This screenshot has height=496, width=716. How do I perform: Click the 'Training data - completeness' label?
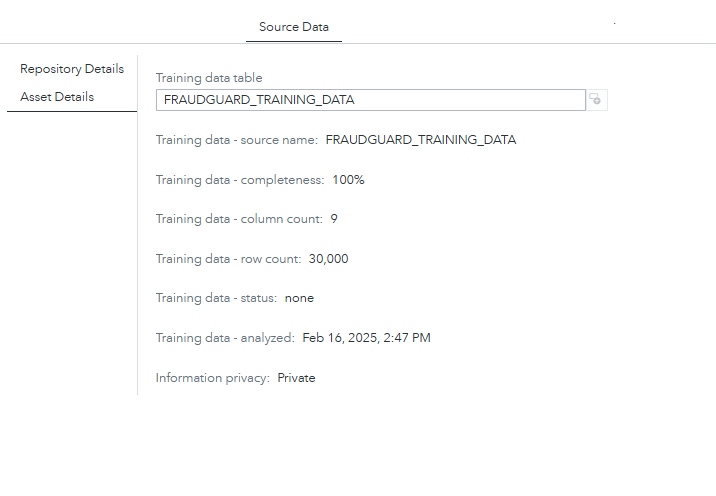coord(240,180)
